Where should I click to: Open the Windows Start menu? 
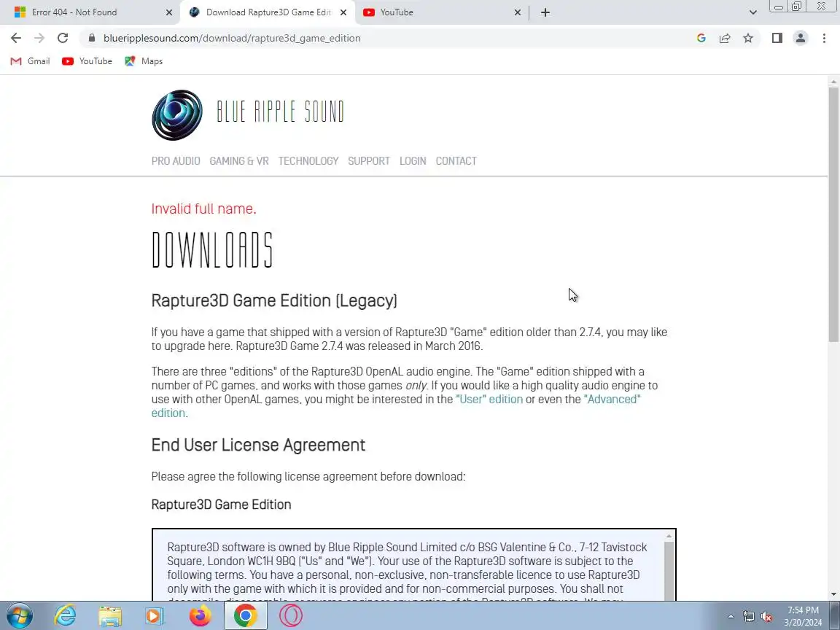[x=20, y=615]
